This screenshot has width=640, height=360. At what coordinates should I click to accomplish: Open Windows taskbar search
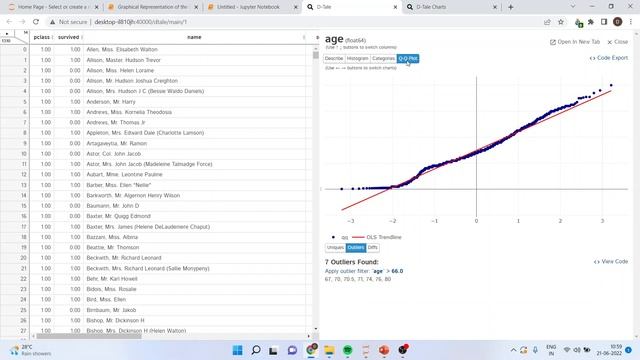click(x=256, y=350)
